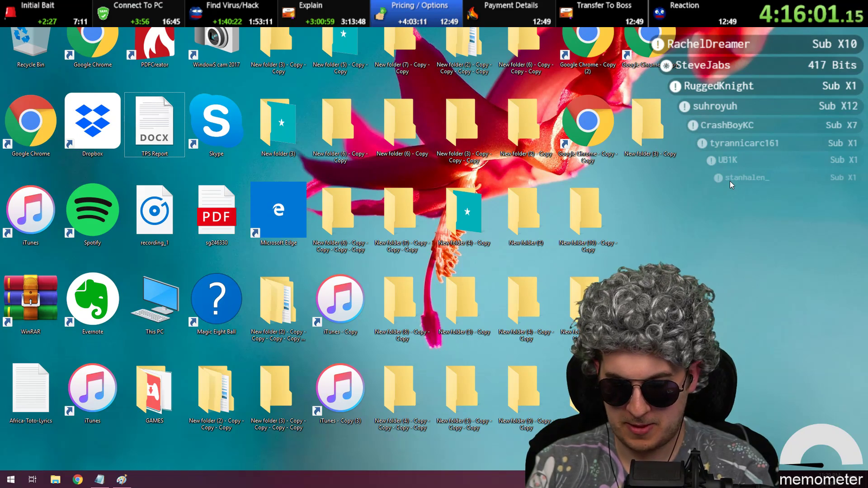868x488 pixels.
Task: Click the RachelDreamer subscriber entry
Action: pyautogui.click(x=757, y=44)
